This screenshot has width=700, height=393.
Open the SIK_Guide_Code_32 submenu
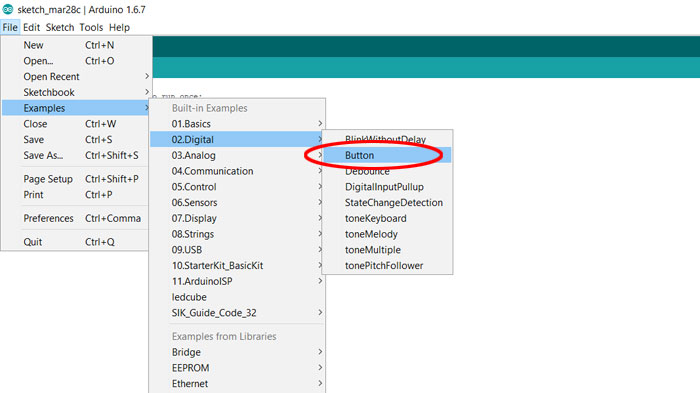tap(237, 313)
